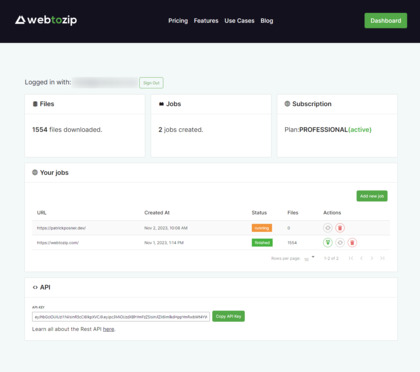The width and height of the screenshot is (420, 372).
Task: Click the Your jobs heading
Action: tap(50, 173)
